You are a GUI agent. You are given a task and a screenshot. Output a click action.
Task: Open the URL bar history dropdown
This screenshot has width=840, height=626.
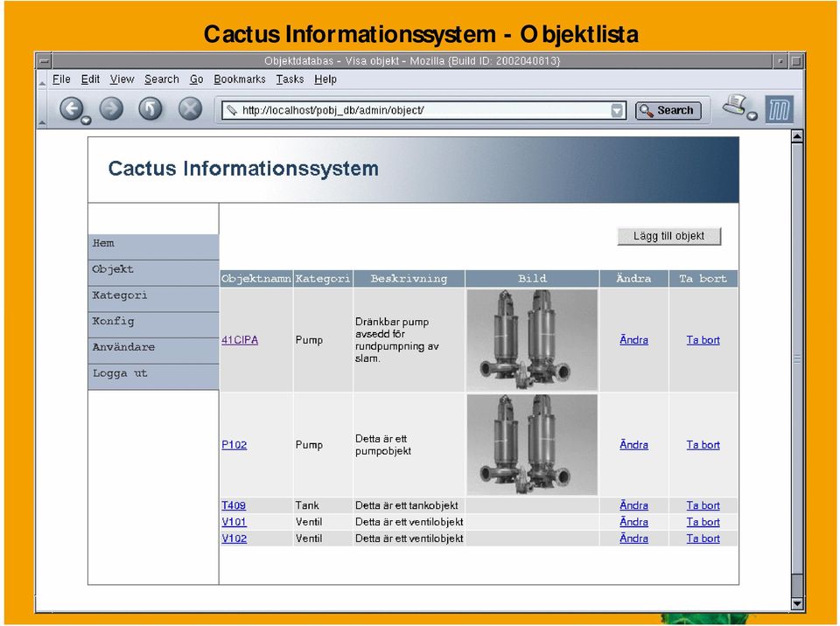tap(617, 110)
